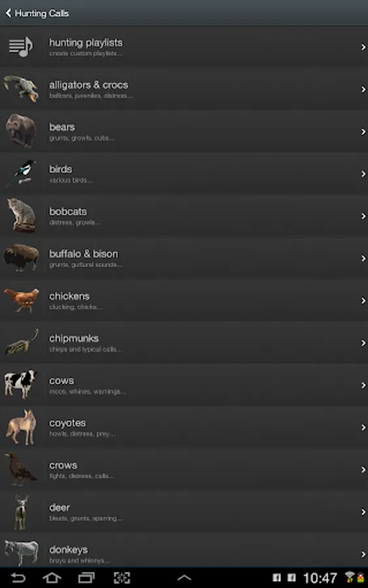Go back via Hunting Calls header

[x=37, y=13]
